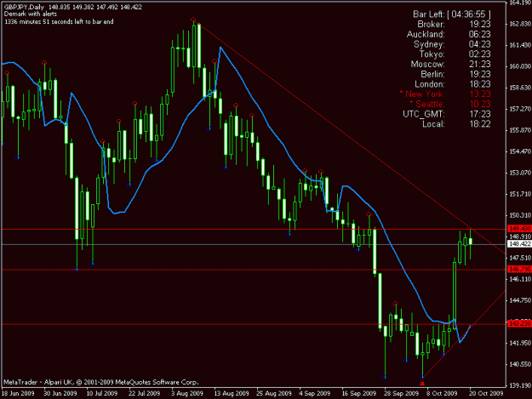The width and height of the screenshot is (532, 399).
Task: Click the '155.870' price axis label
Action: [520, 130]
